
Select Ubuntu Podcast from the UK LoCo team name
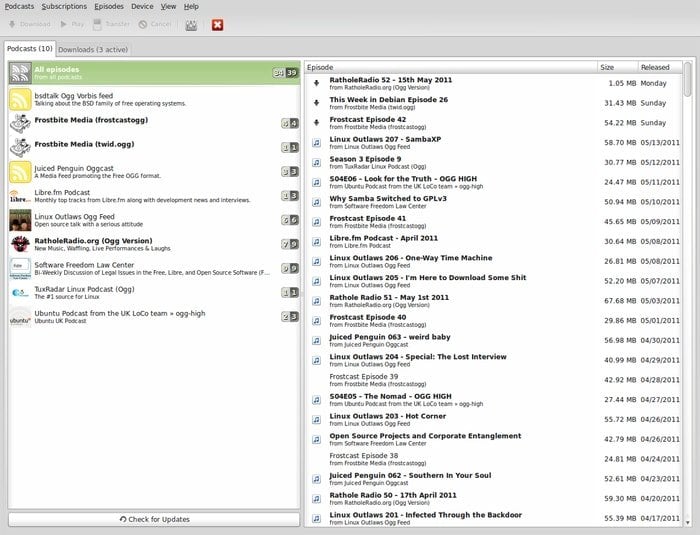[x=120, y=313]
